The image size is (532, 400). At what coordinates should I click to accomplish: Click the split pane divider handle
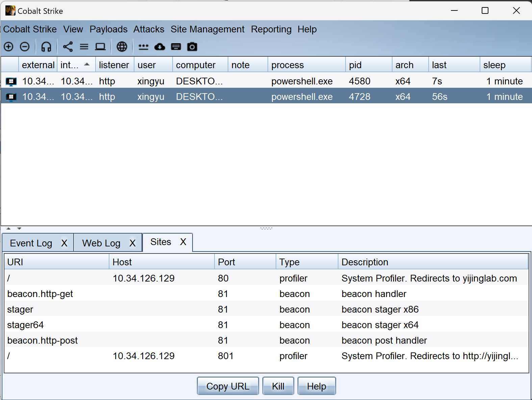point(266,229)
